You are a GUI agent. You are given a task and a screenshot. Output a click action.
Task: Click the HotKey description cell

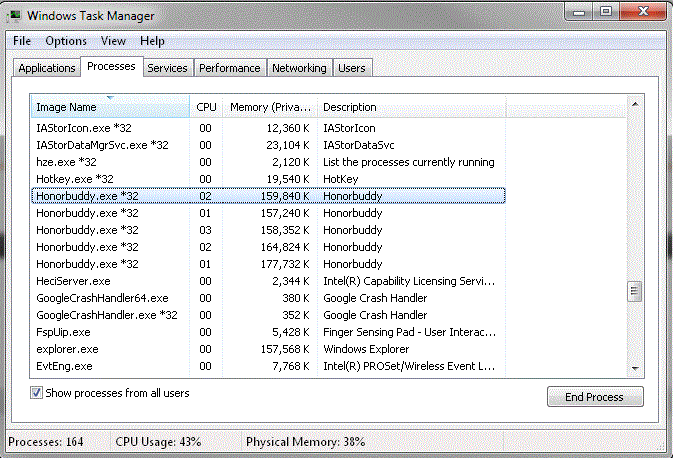[340, 179]
